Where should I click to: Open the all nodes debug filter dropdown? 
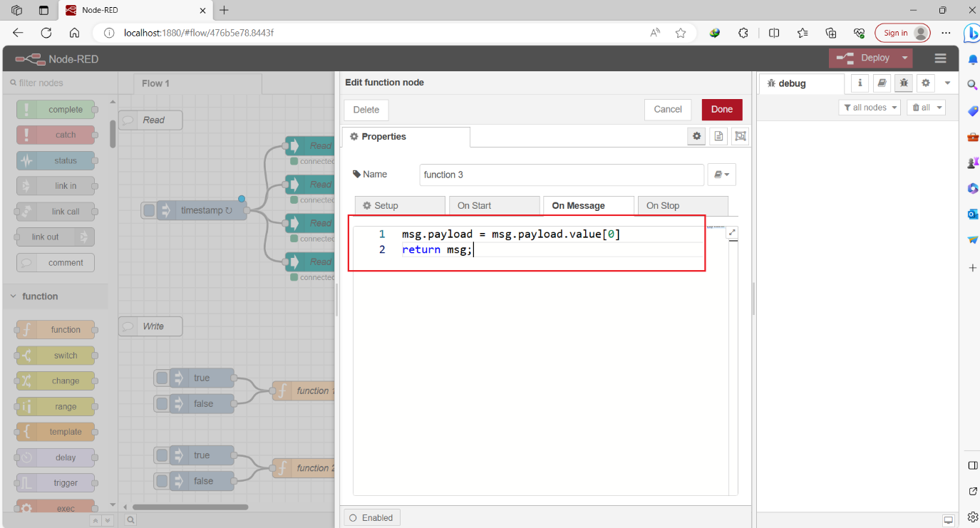pyautogui.click(x=869, y=107)
